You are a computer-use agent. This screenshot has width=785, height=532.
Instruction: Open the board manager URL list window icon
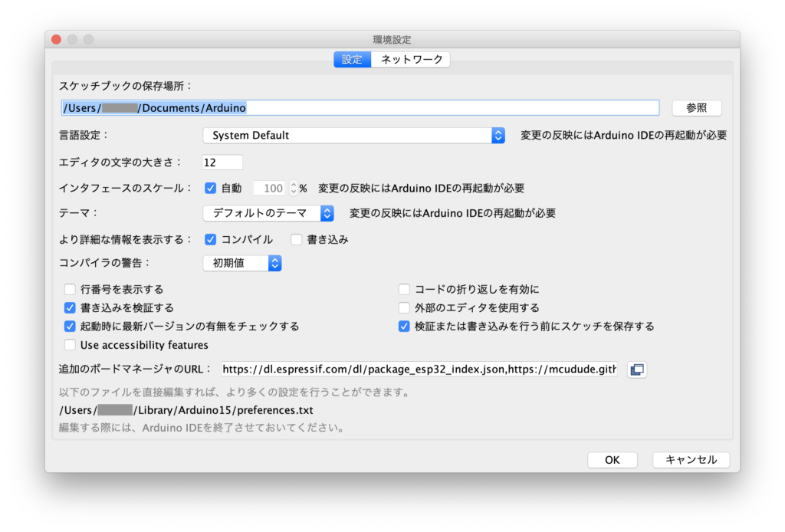pyautogui.click(x=636, y=369)
